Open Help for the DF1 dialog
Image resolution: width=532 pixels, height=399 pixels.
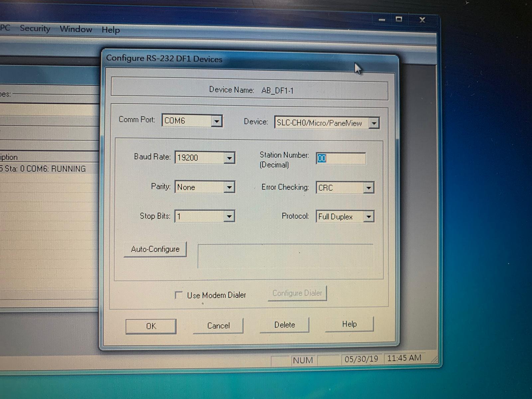pyautogui.click(x=349, y=324)
